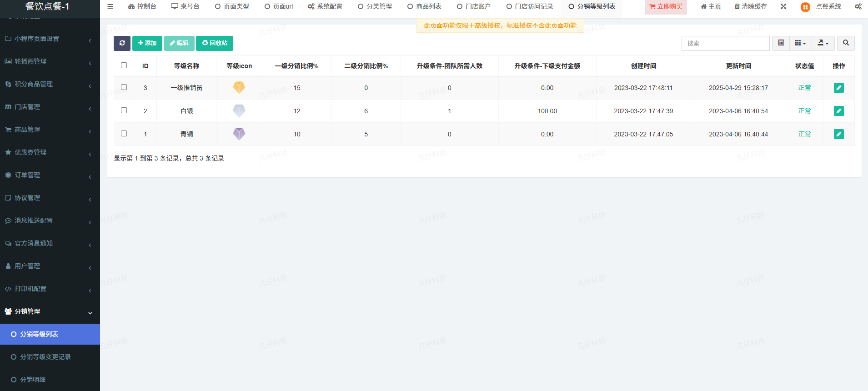Viewport: 868px width, 391px height.
Task: Tick the checkbox for 一级推销员 row
Action: click(124, 87)
